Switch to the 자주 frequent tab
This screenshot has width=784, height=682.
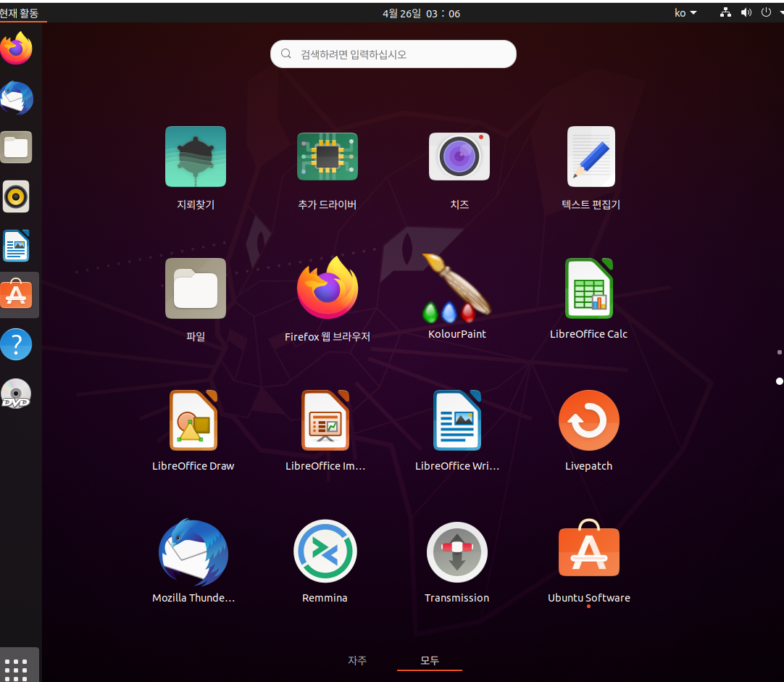[x=357, y=660]
